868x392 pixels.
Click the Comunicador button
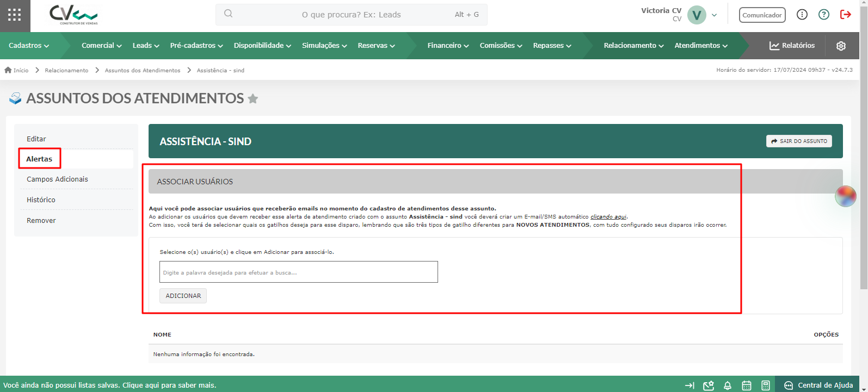click(762, 15)
